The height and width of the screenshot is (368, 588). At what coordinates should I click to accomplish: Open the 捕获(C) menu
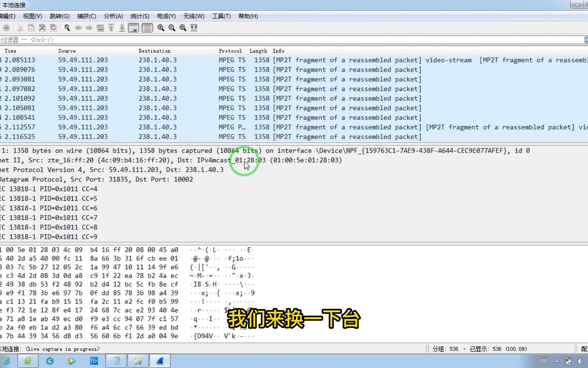pos(86,16)
